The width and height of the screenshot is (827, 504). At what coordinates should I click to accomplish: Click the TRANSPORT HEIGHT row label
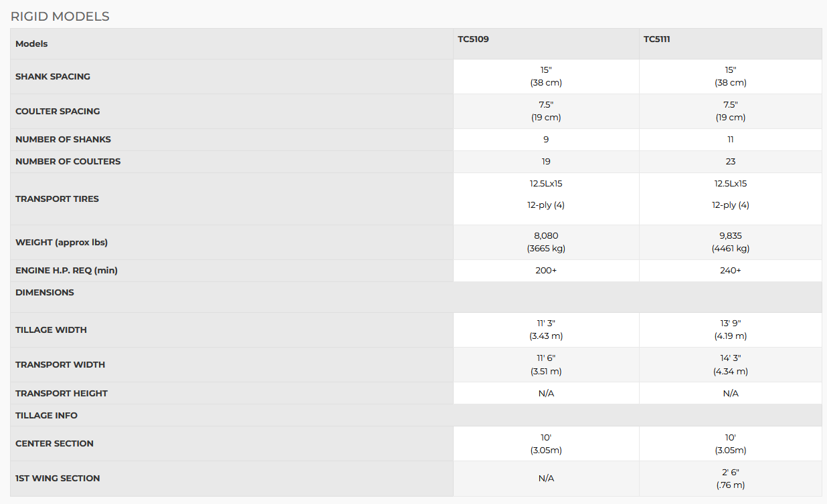click(62, 394)
